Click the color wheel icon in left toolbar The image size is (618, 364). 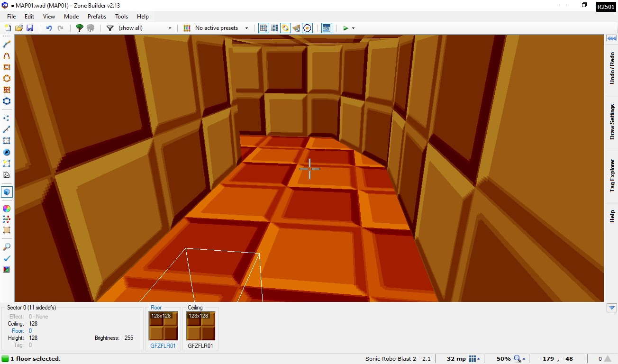[x=7, y=208]
